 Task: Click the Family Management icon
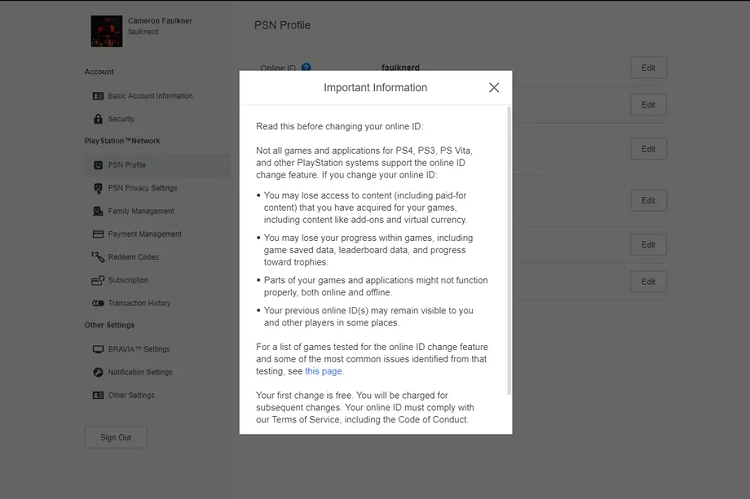[x=98, y=211]
